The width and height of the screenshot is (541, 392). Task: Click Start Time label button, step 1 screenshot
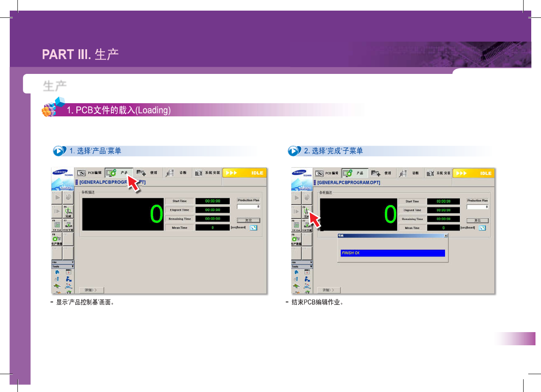point(179,201)
